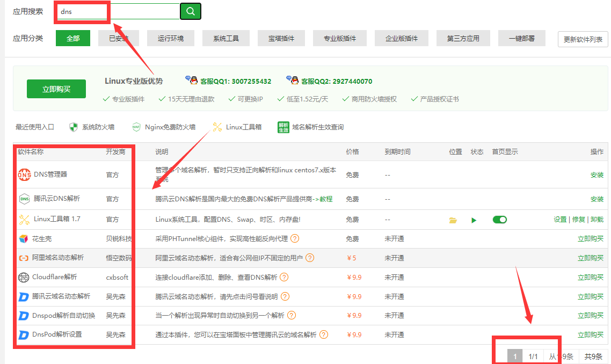Screen dimensions: 611x364
Task: Open Nginx免费防火墙 WAF shortcut icon
Action: coord(136,127)
